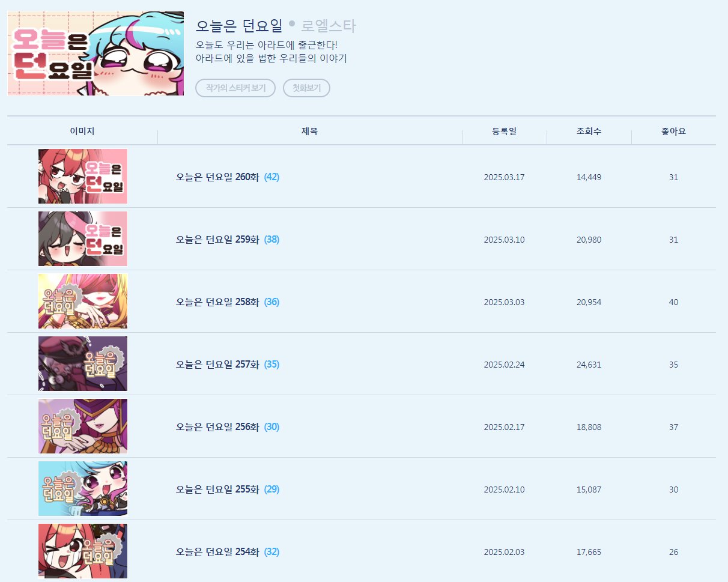
Task: Click comment count (35) on episode 257화
Action: 271,365
